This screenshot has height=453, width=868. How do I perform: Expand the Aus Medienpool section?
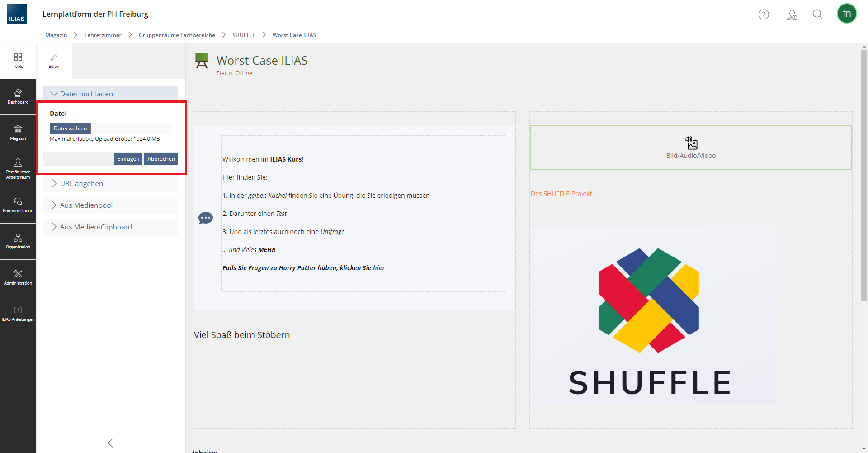[x=86, y=205]
